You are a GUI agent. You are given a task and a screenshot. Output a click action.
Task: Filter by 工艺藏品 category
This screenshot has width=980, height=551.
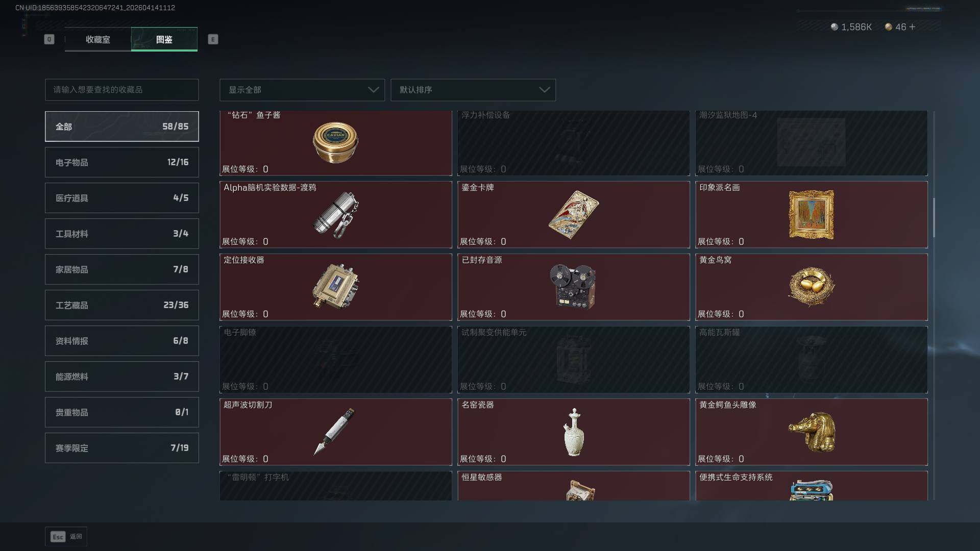[x=122, y=305]
